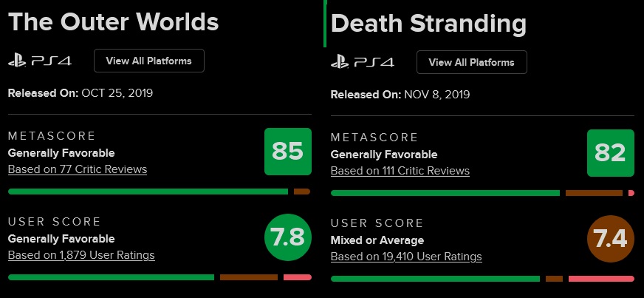
Task: Click The Outer Worlds 7.8 user score circle
Action: (288, 237)
